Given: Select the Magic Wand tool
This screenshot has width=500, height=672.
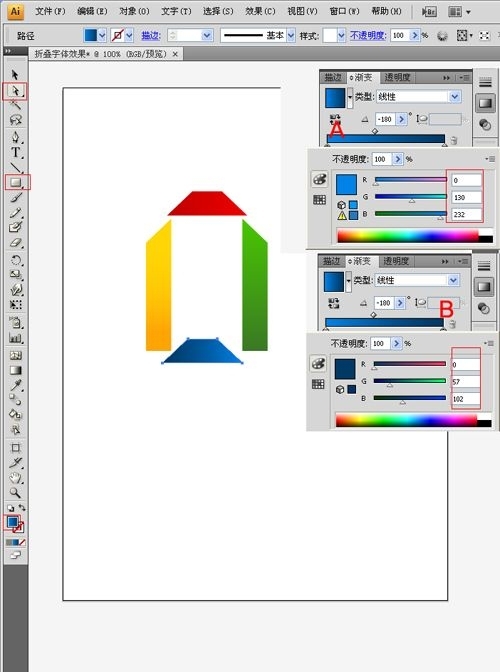Looking at the screenshot, I should coord(15,104).
